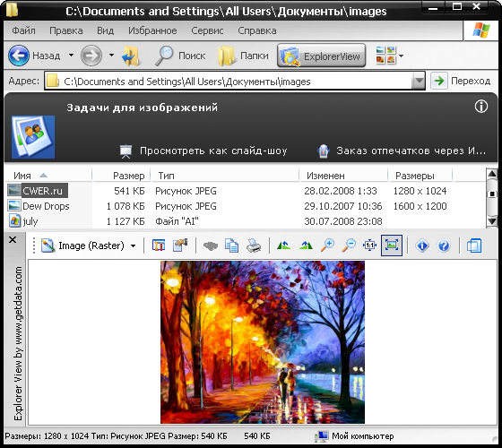Click the views thumbnails icon
The width and height of the screenshot is (502, 448).
pos(385,55)
